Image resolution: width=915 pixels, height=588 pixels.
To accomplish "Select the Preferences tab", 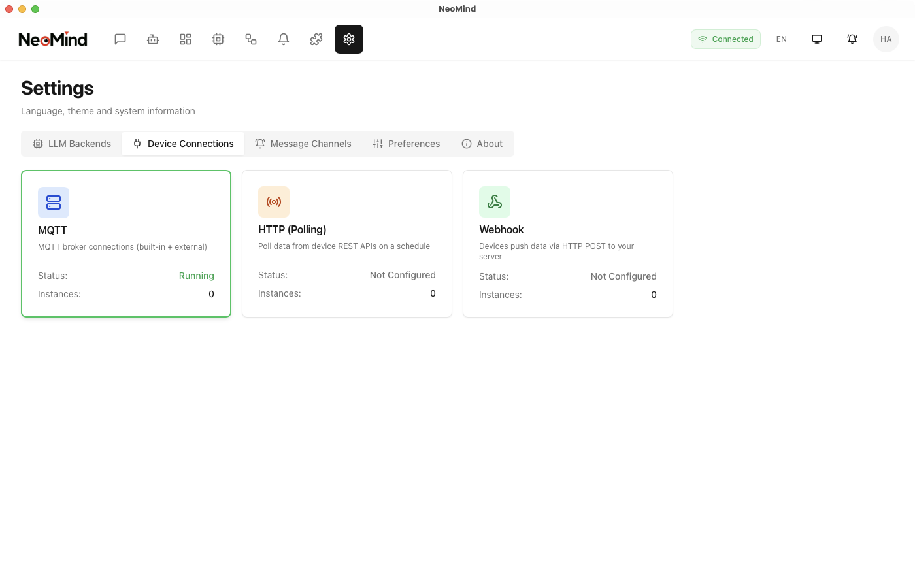I will [x=406, y=143].
